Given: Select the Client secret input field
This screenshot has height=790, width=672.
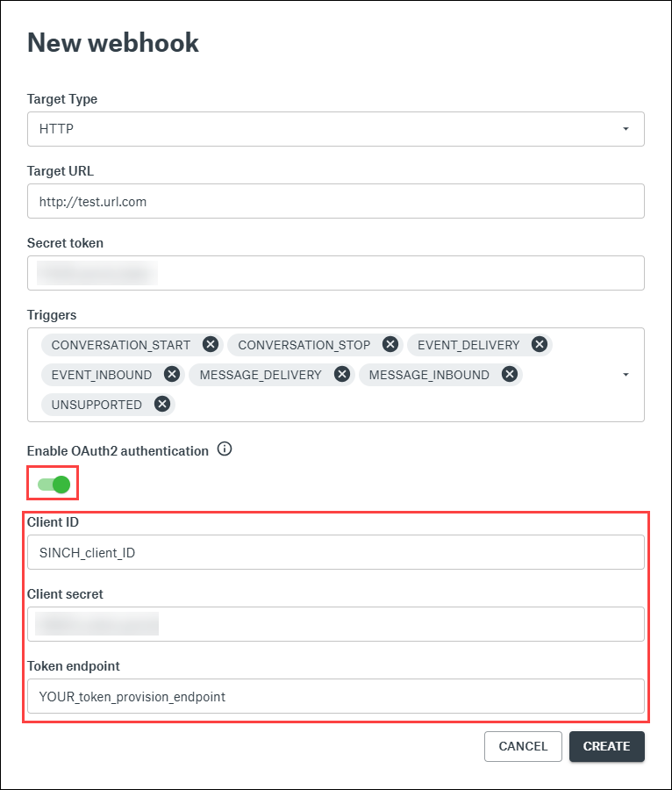Looking at the screenshot, I should (335, 624).
